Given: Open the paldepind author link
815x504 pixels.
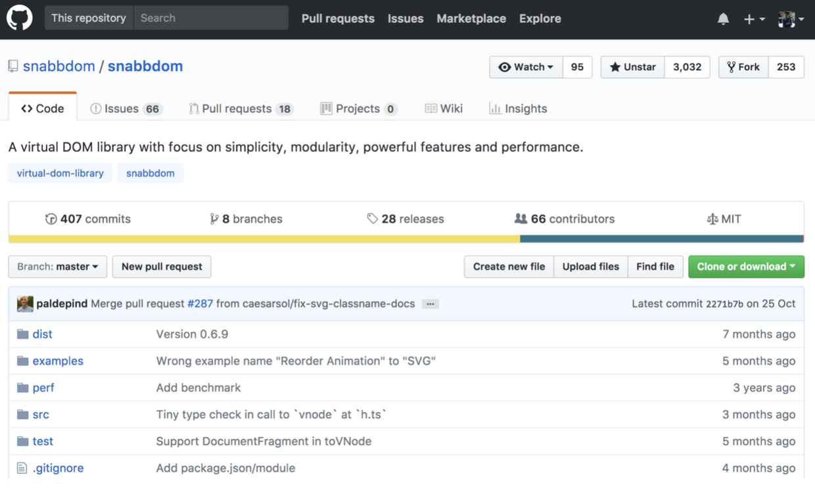Looking at the screenshot, I should [x=62, y=304].
